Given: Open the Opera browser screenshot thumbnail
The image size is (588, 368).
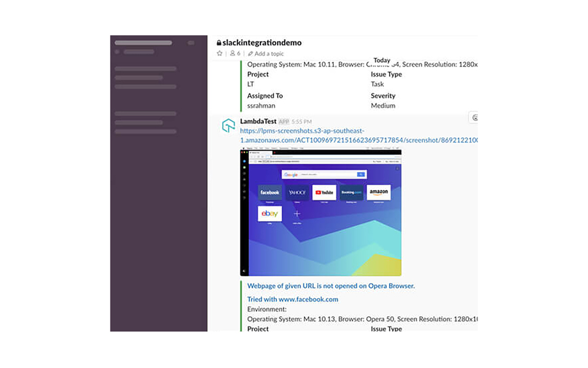Looking at the screenshot, I should [x=320, y=213].
